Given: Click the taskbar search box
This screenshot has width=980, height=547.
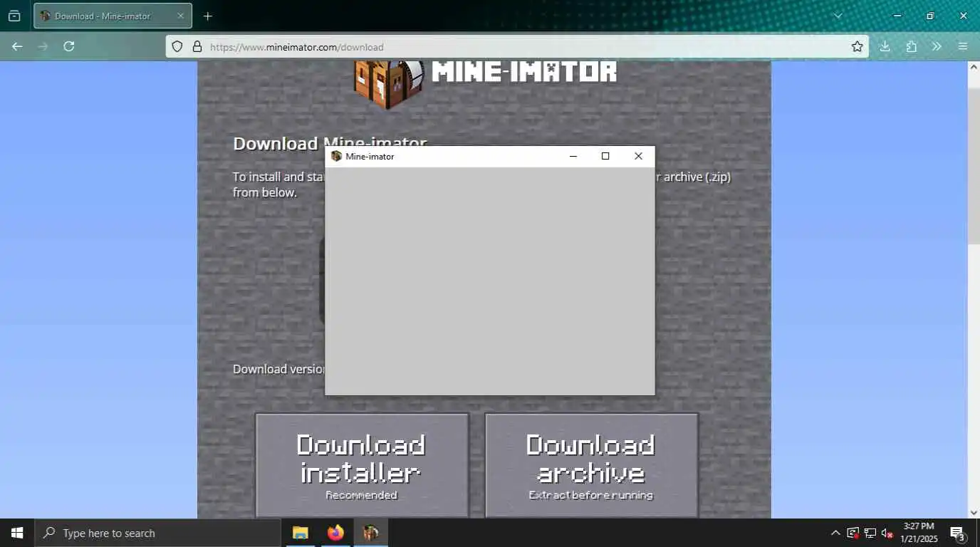Looking at the screenshot, I should tap(157, 533).
